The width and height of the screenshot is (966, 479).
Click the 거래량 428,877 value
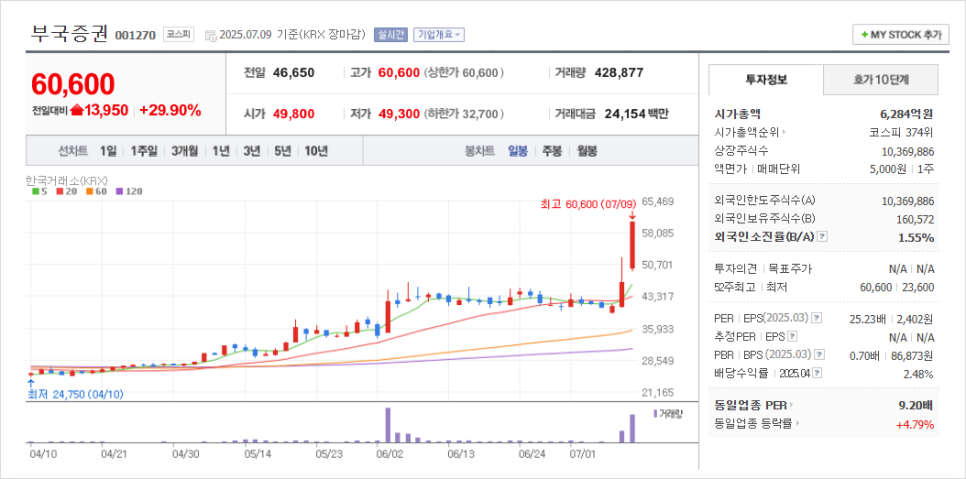click(619, 73)
